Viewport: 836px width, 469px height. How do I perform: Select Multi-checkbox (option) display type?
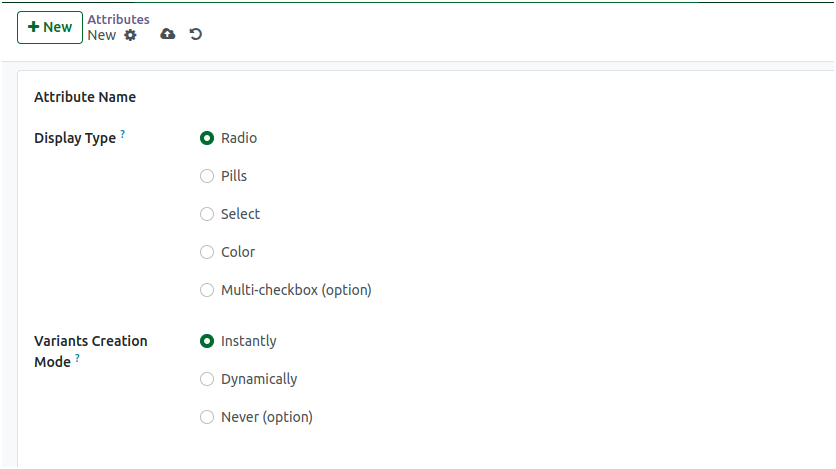tap(207, 290)
